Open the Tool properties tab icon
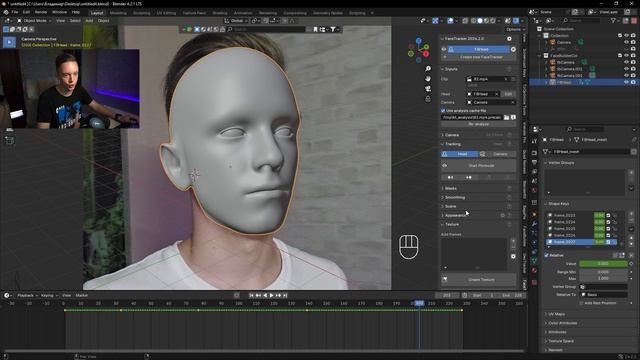Image resolution: width=640 pixels, height=360 pixels. coord(534,141)
